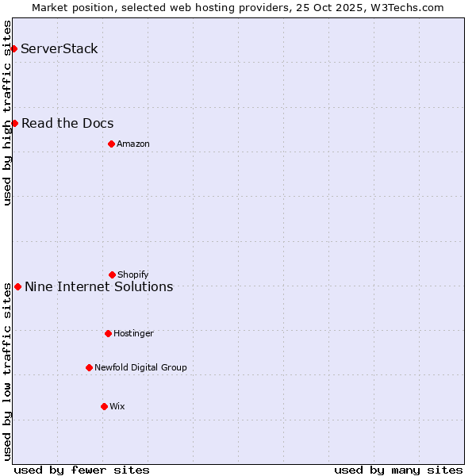Viewport: 476px width, 476px height.
Task: Click the red marker next to ServerStack
Action: click(13, 49)
